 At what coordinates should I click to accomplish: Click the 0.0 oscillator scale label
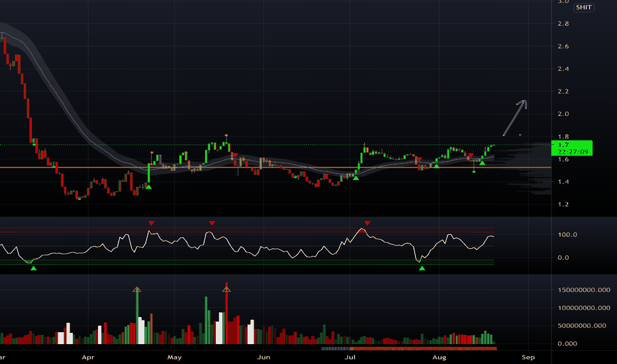point(563,257)
